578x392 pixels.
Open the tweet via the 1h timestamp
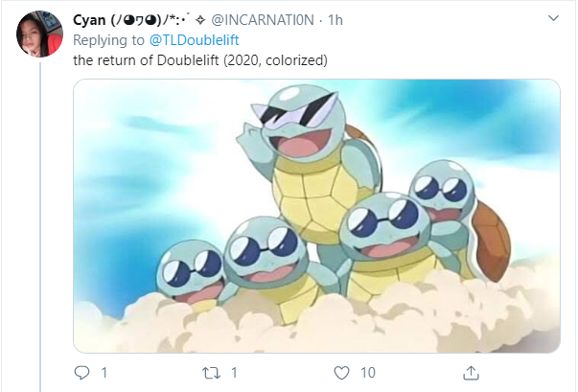[x=335, y=20]
